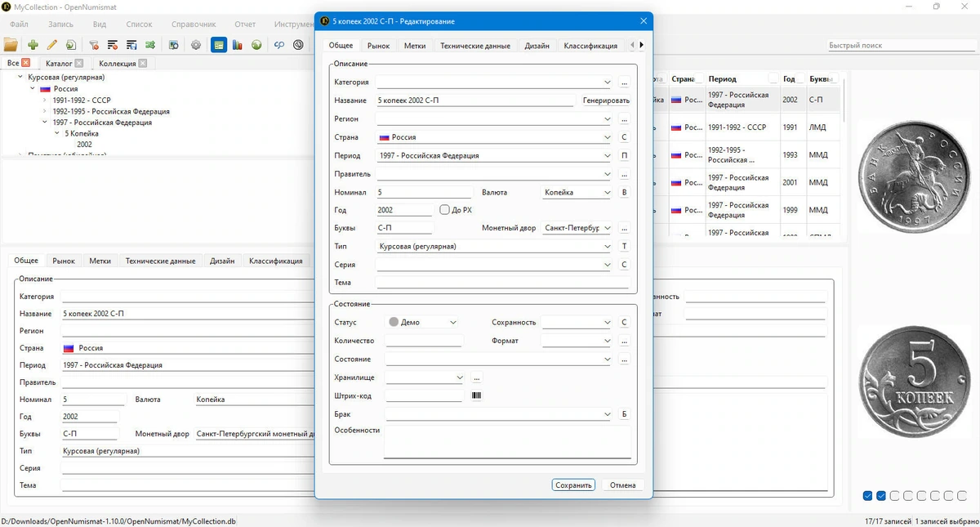The width and height of the screenshot is (980, 527).
Task: Click the duplicate record toolbar icon
Action: [71, 45]
